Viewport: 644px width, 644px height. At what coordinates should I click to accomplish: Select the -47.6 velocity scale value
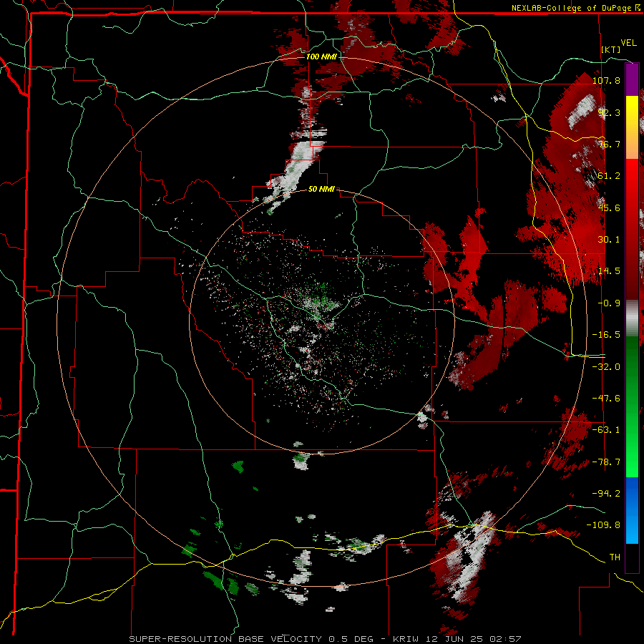[x=607, y=399]
